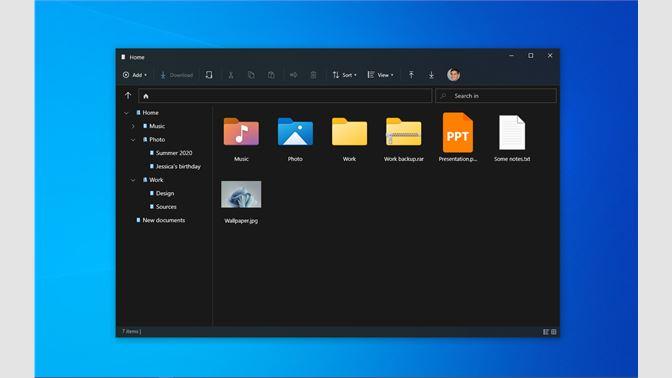The height and width of the screenshot is (378, 672).
Task: Collapse the Work tree node
Action: [x=133, y=180]
